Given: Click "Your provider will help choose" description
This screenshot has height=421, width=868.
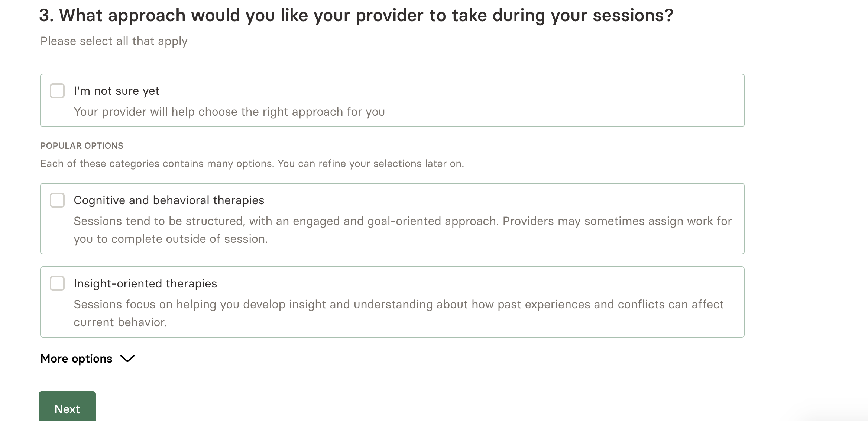Looking at the screenshot, I should 229,112.
